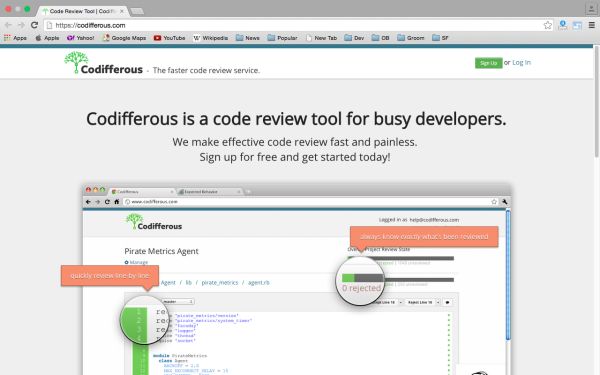Click the browser forward arrow
This screenshot has width=600, height=375.
click(x=21, y=25)
